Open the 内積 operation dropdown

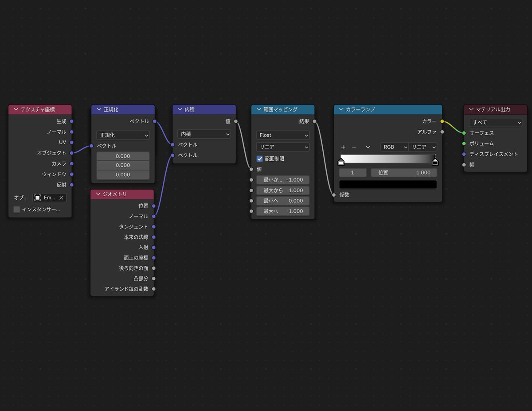pos(204,134)
